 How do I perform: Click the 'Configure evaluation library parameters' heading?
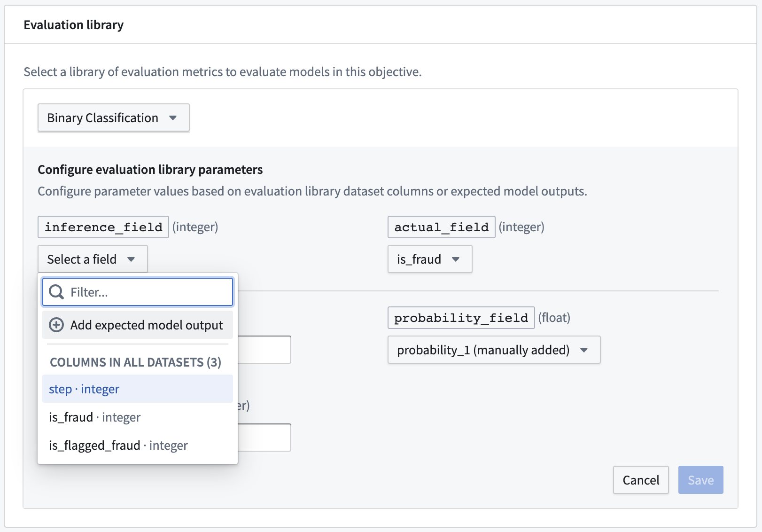pos(150,170)
